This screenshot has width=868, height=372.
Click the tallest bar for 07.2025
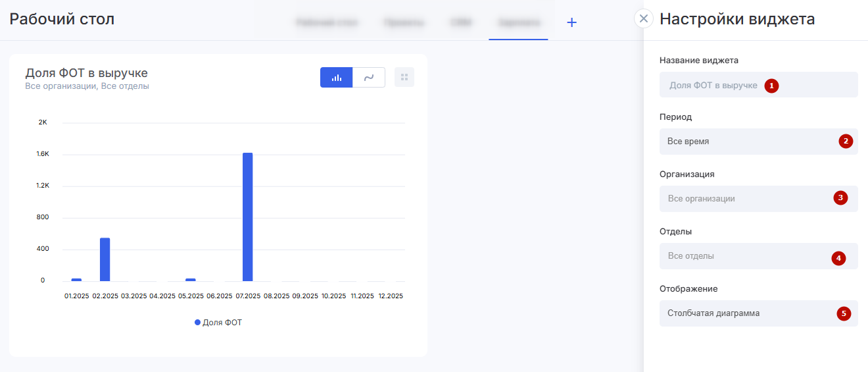coord(247,217)
